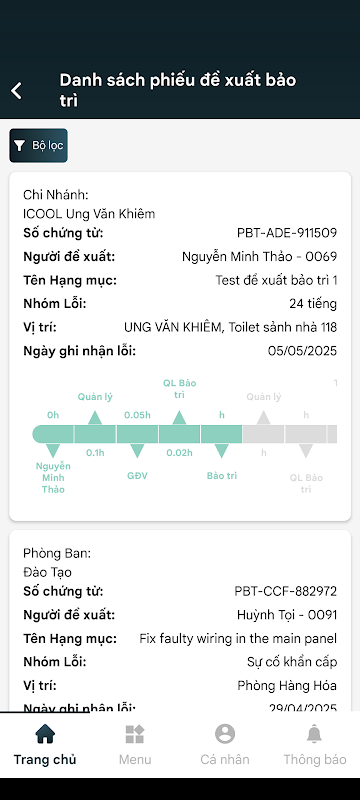This screenshot has height=800, width=360.
Task: Tap the Trang chủ home icon
Action: pos(45,734)
